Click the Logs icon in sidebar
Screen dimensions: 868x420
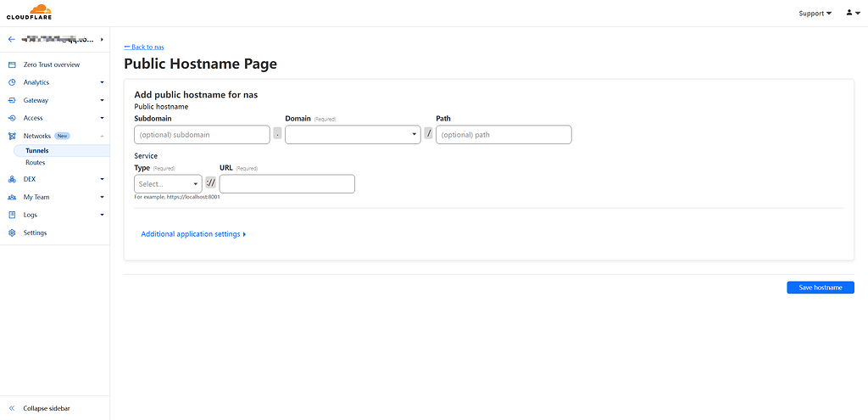tap(12, 215)
